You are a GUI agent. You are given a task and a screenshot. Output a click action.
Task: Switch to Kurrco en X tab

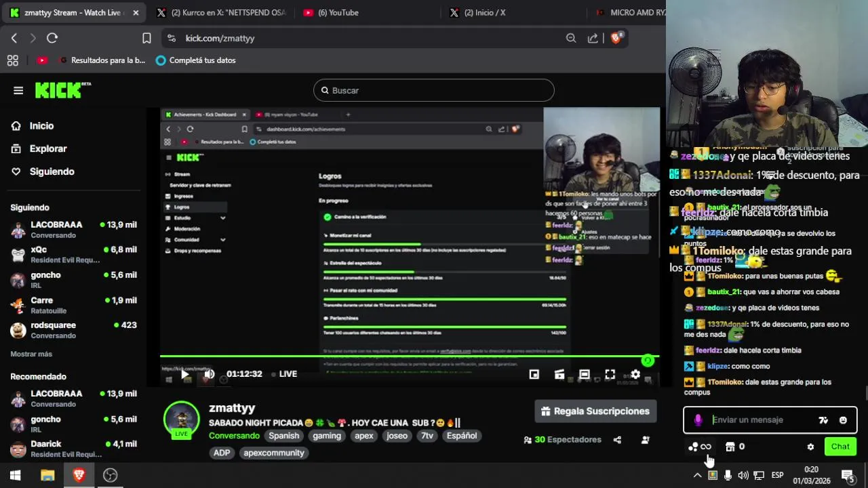click(220, 12)
